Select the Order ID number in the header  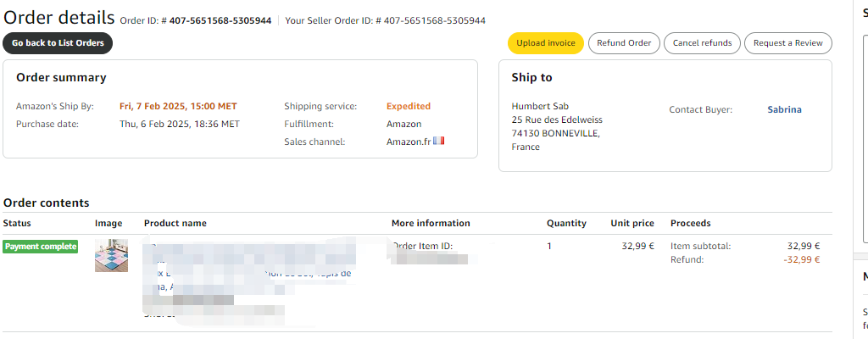point(220,20)
